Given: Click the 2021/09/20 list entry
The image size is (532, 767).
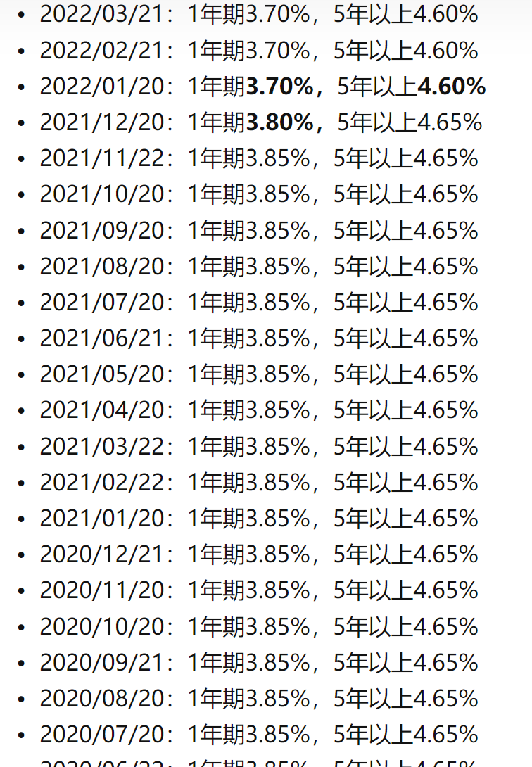Looking at the screenshot, I should [x=258, y=231].
